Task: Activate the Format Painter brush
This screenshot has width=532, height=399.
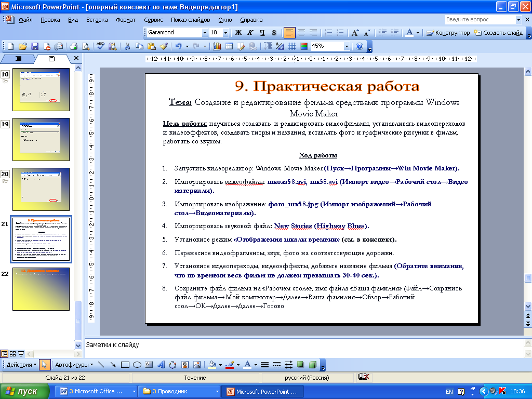Action: pyautogui.click(x=164, y=46)
